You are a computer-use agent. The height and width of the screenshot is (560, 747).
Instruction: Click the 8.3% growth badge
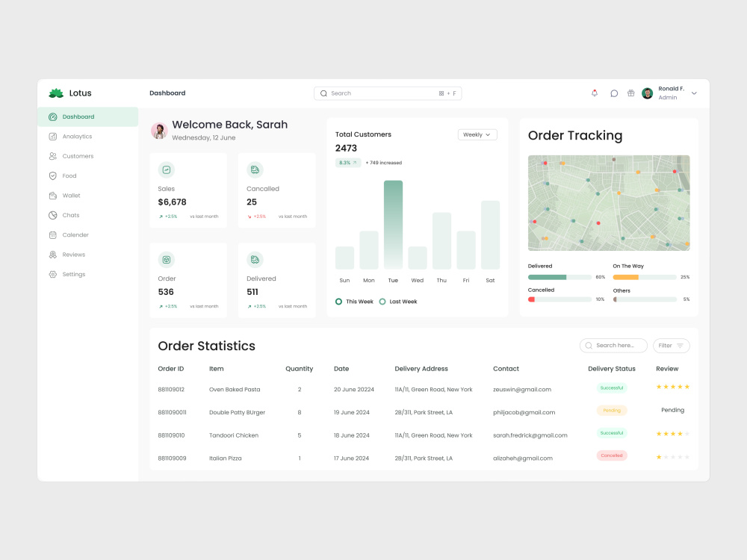pos(348,163)
